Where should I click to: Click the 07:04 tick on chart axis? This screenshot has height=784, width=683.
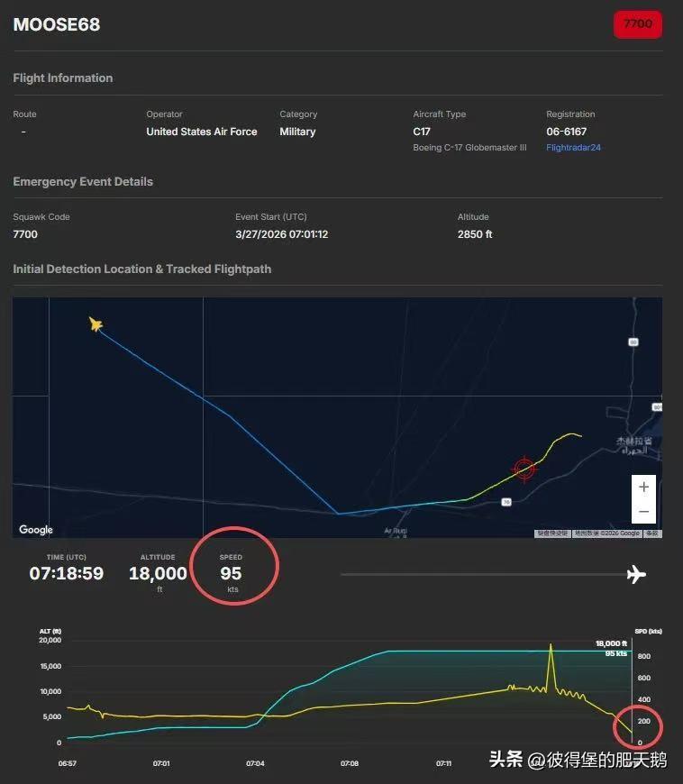coord(255,763)
